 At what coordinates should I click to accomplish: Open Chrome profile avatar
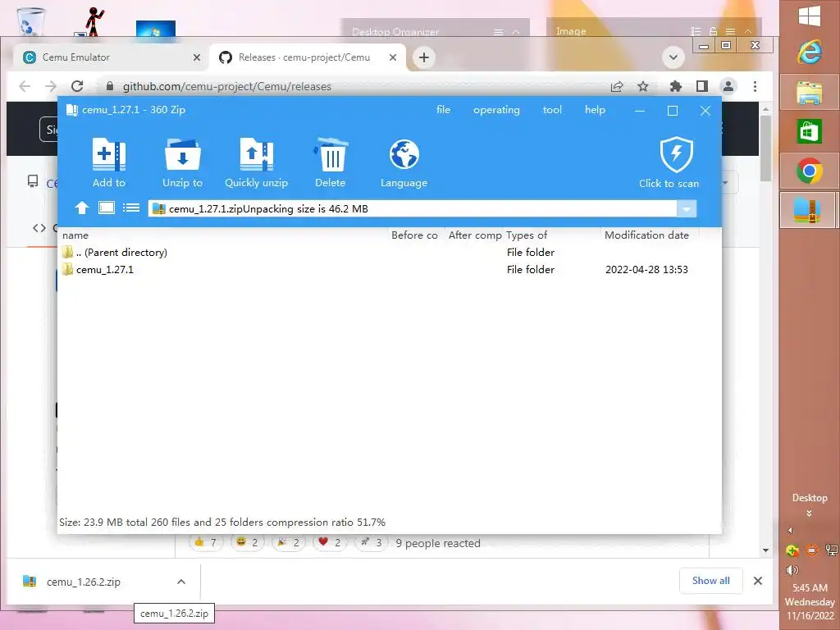click(728, 86)
